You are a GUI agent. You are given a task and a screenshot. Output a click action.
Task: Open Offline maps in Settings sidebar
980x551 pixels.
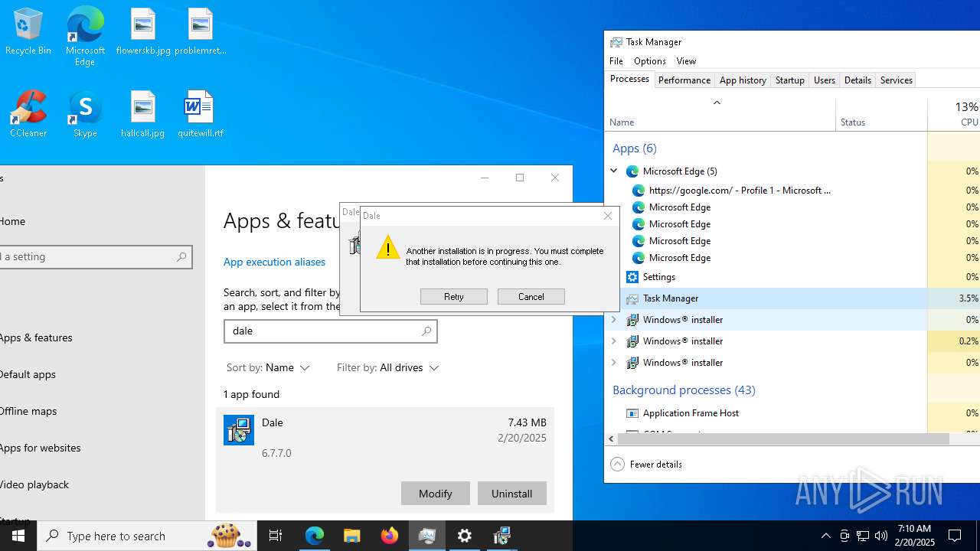(28, 411)
